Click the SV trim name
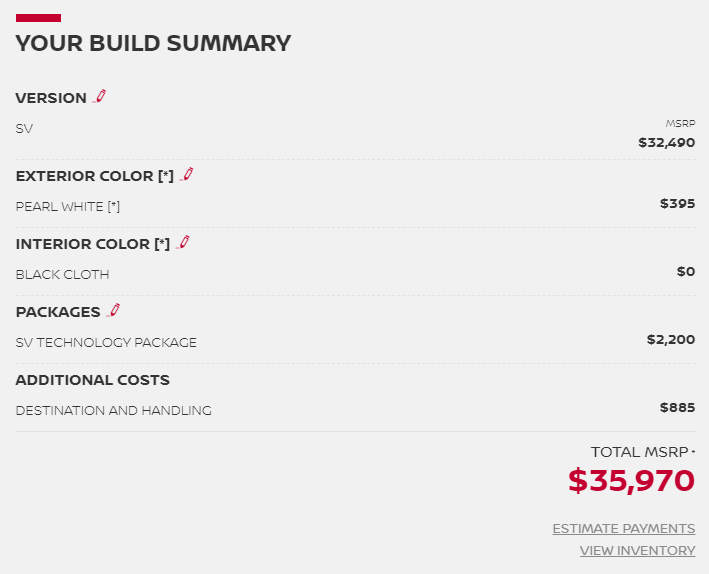The width and height of the screenshot is (709, 574). point(24,129)
